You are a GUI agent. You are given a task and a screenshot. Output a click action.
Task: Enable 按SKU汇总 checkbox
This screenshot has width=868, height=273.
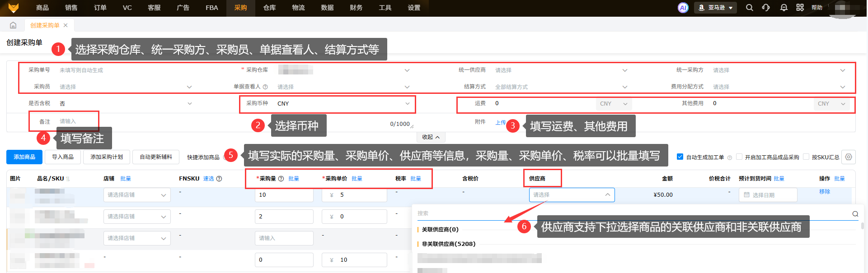(x=806, y=157)
